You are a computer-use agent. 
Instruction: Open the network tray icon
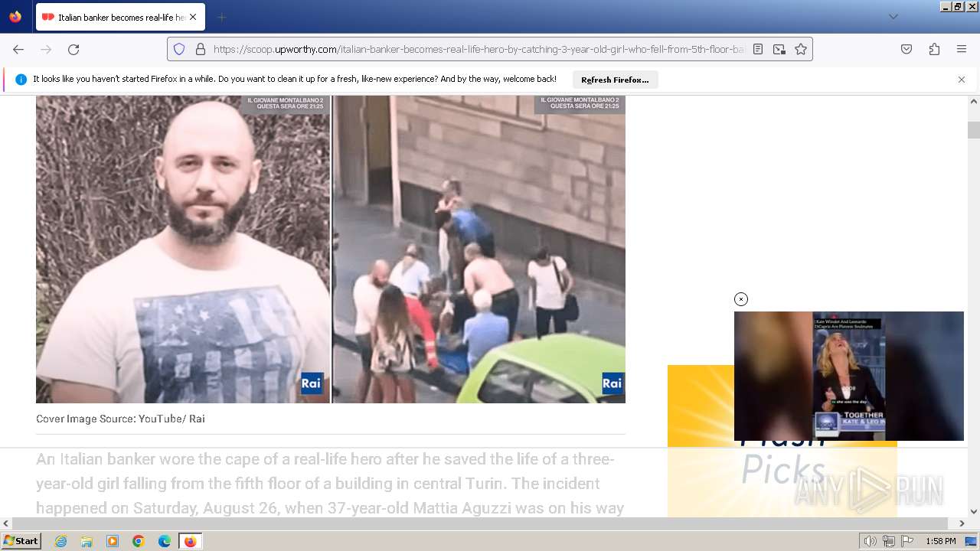click(889, 541)
